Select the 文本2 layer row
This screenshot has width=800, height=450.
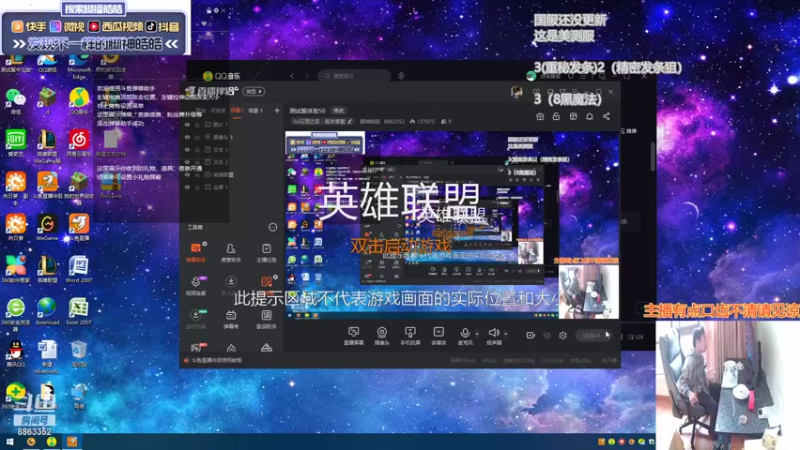click(230, 162)
